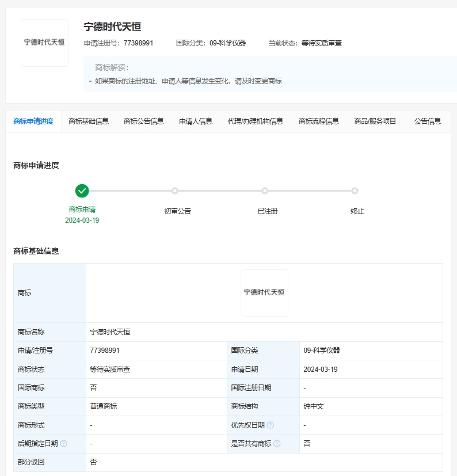Click 否 value in 是否共有商标 row
The width and height of the screenshot is (457, 476).
307,444
